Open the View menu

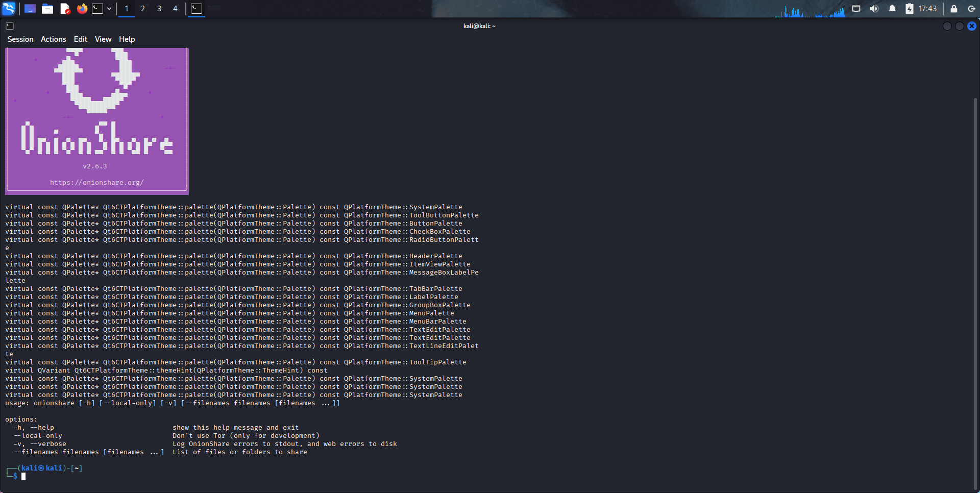point(103,39)
